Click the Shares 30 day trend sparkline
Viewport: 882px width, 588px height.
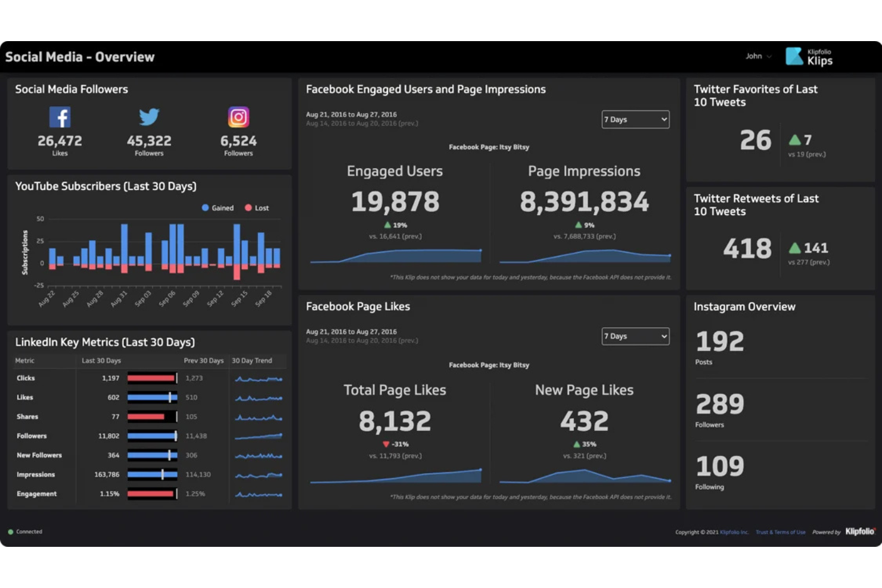point(259,417)
